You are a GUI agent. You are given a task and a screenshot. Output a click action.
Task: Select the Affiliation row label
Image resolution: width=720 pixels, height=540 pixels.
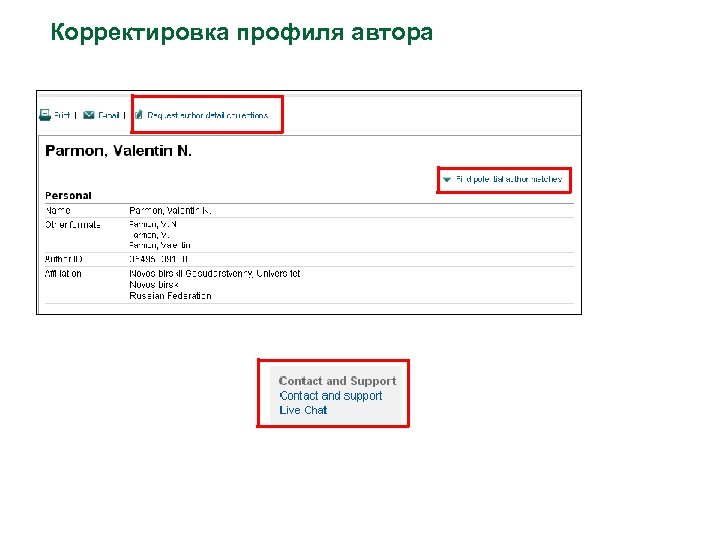(63, 273)
